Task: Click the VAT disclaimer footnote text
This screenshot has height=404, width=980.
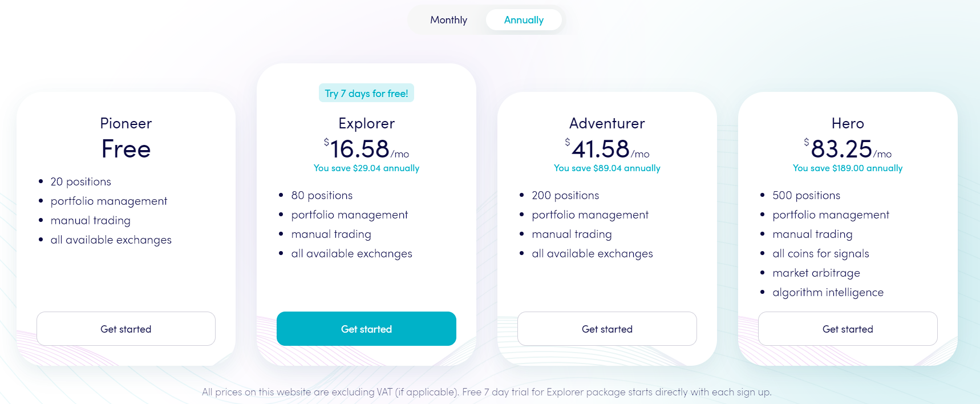Action: tap(487, 392)
